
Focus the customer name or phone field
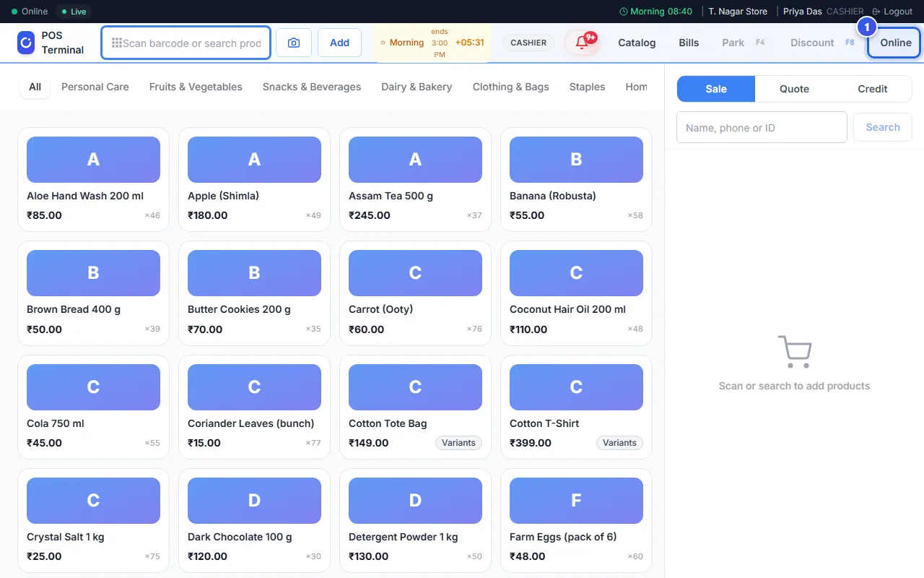coord(762,127)
